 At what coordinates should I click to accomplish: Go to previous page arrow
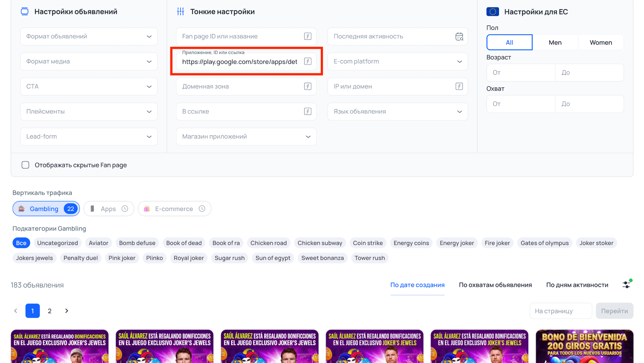click(16, 311)
